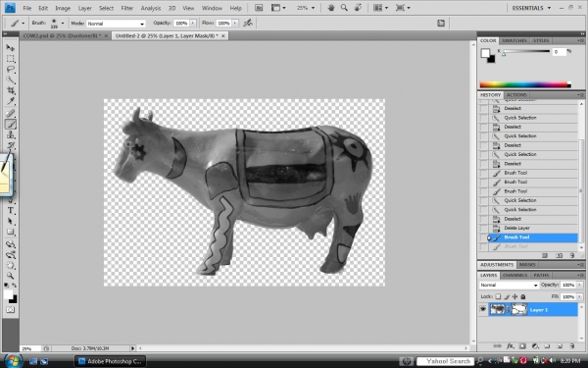The height and width of the screenshot is (368, 588).
Task: Click the Layer 1 mask thumbnail
Action: tap(519, 309)
